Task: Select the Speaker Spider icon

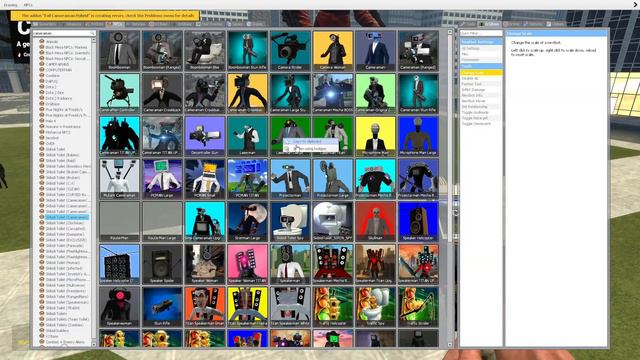Action: pyautogui.click(x=162, y=264)
